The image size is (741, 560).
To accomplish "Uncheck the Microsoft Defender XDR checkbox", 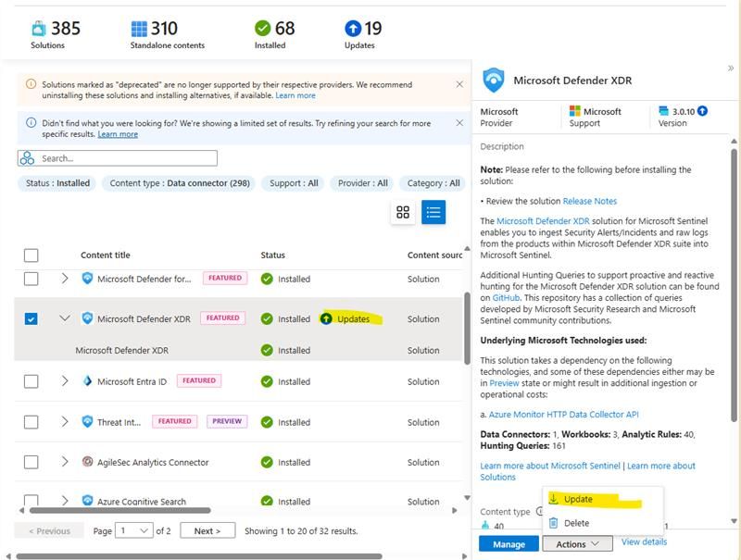I will pyautogui.click(x=31, y=318).
